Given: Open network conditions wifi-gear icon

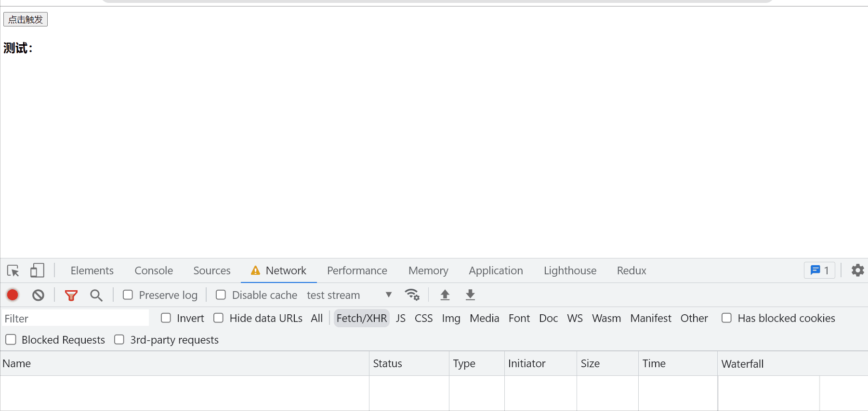Looking at the screenshot, I should (x=412, y=295).
